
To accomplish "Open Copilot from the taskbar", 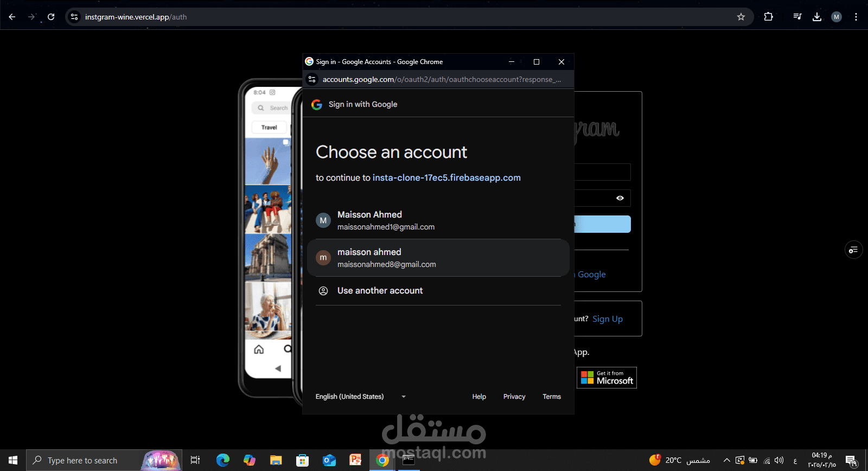I will (x=250, y=460).
